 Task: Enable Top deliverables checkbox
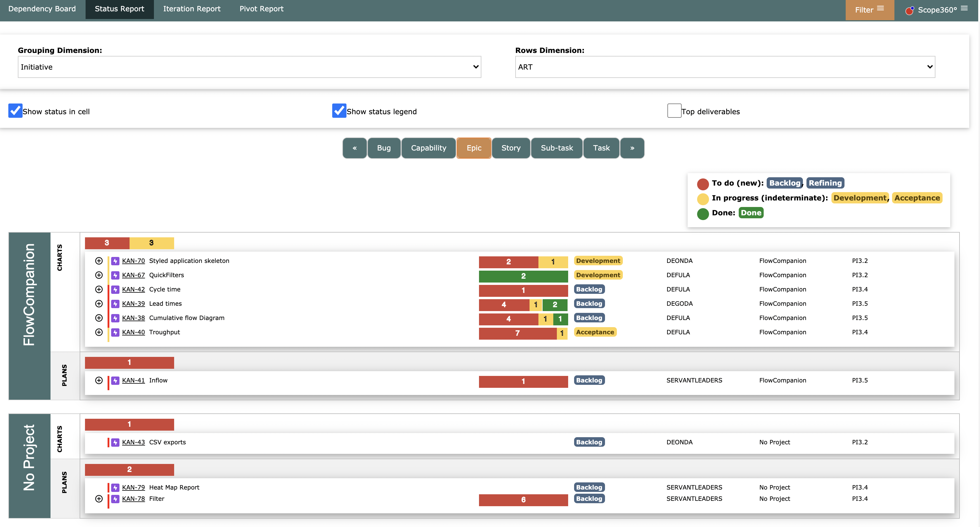pyautogui.click(x=674, y=111)
